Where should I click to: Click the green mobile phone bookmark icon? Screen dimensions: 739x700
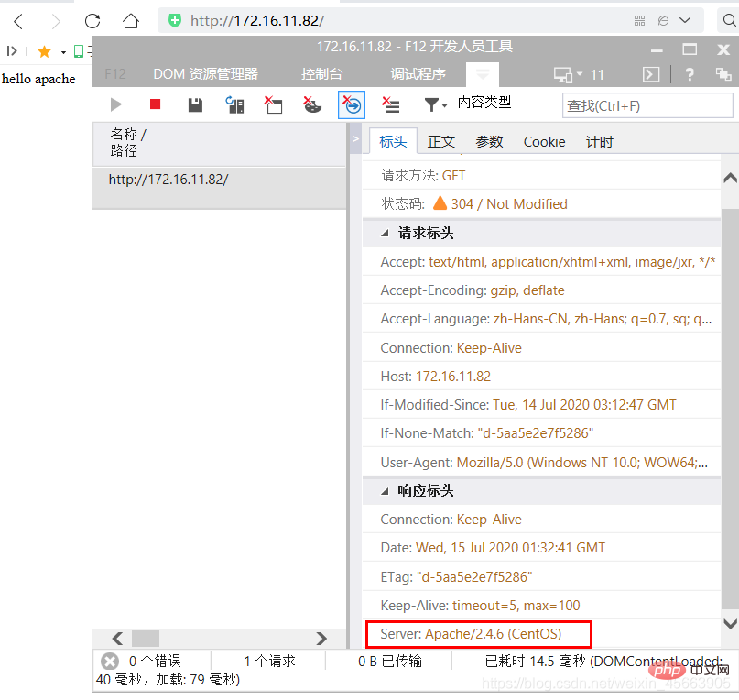click(79, 51)
